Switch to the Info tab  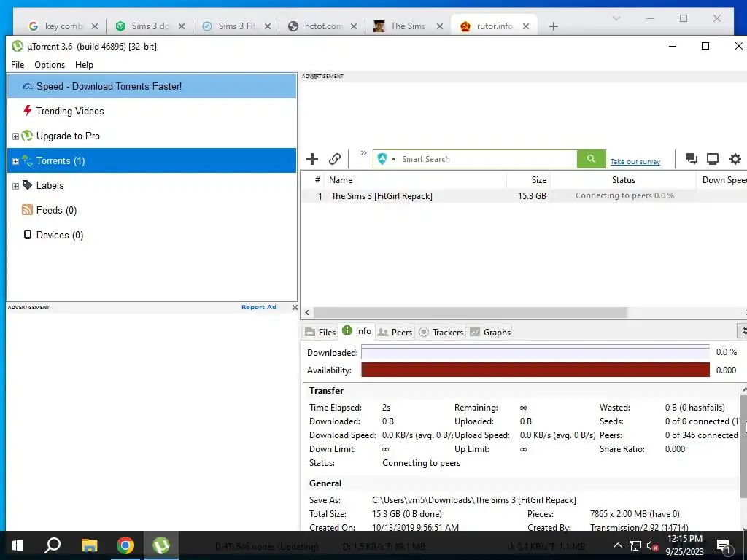point(357,331)
